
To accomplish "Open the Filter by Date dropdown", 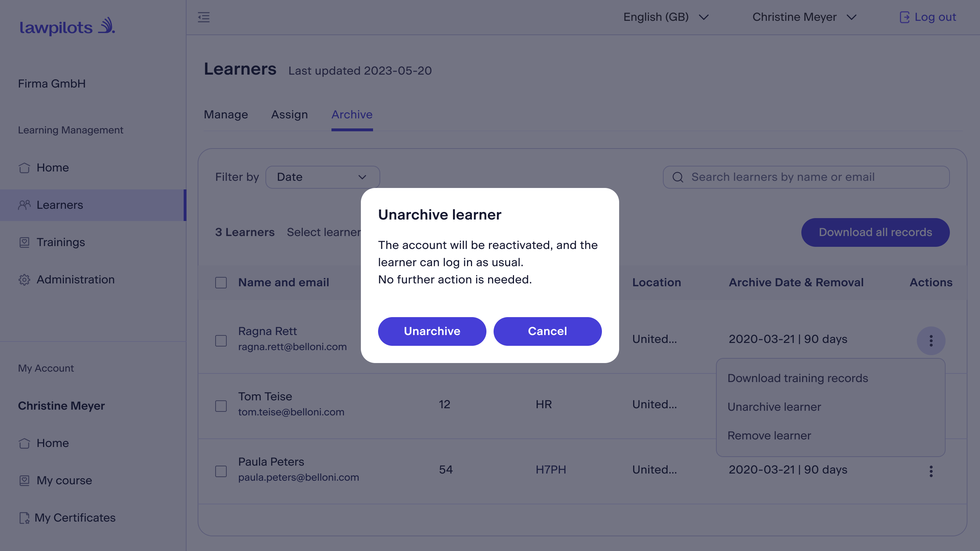I will [x=322, y=177].
